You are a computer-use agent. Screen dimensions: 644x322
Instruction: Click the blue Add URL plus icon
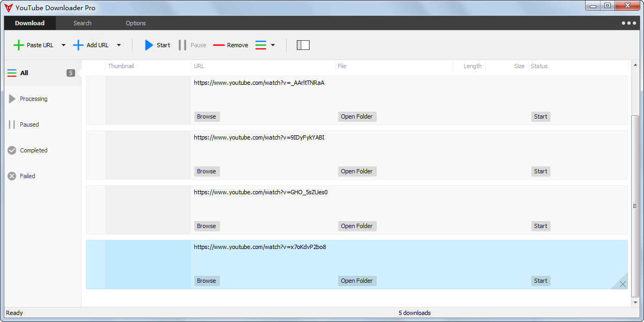pos(78,45)
